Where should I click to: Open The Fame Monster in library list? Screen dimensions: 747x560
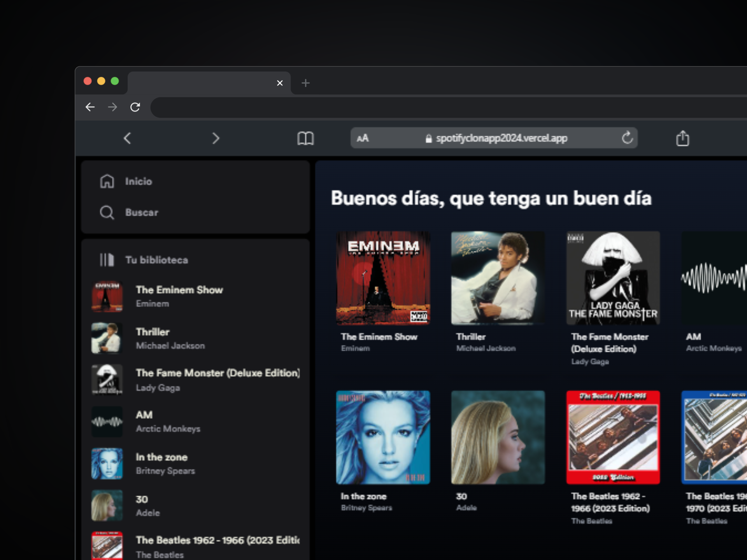pyautogui.click(x=195, y=380)
